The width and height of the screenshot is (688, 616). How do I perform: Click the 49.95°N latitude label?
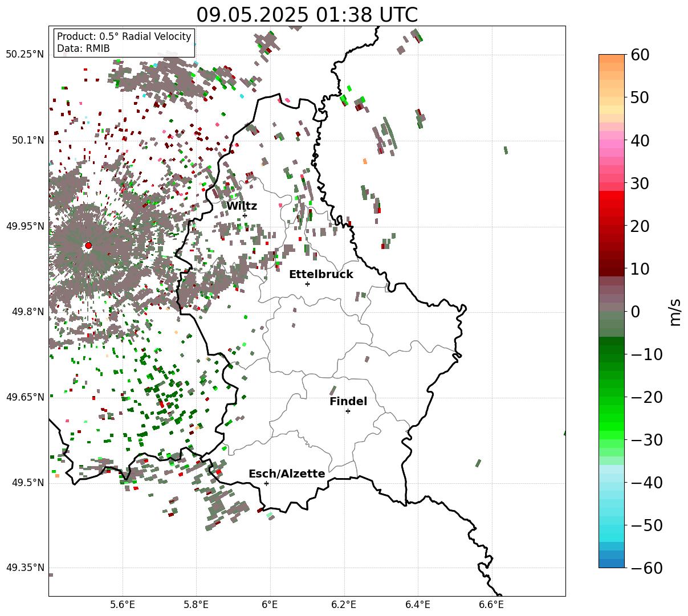(25, 226)
